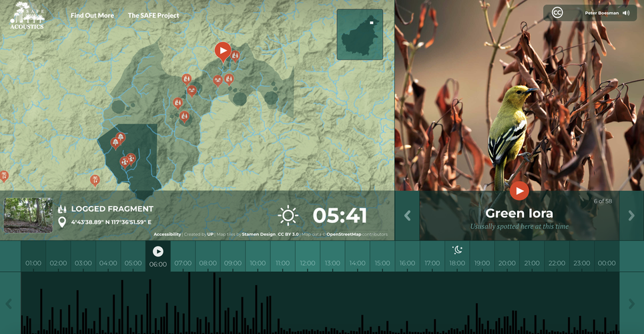Jump to 12:00 on the timeline
The height and width of the screenshot is (334, 644).
tap(308, 263)
